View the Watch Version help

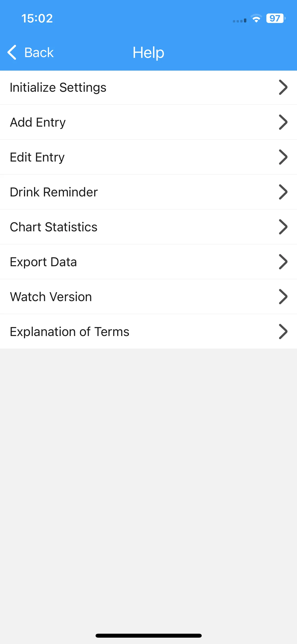pos(148,297)
